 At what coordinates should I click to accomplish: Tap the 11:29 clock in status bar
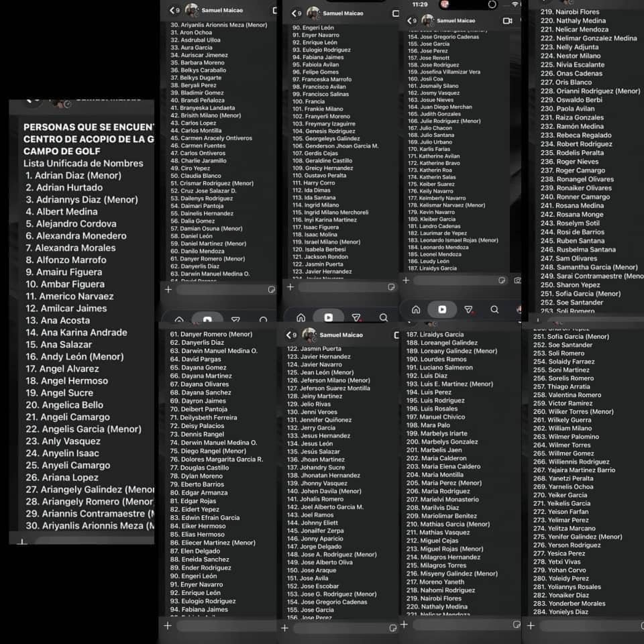coord(420,5)
